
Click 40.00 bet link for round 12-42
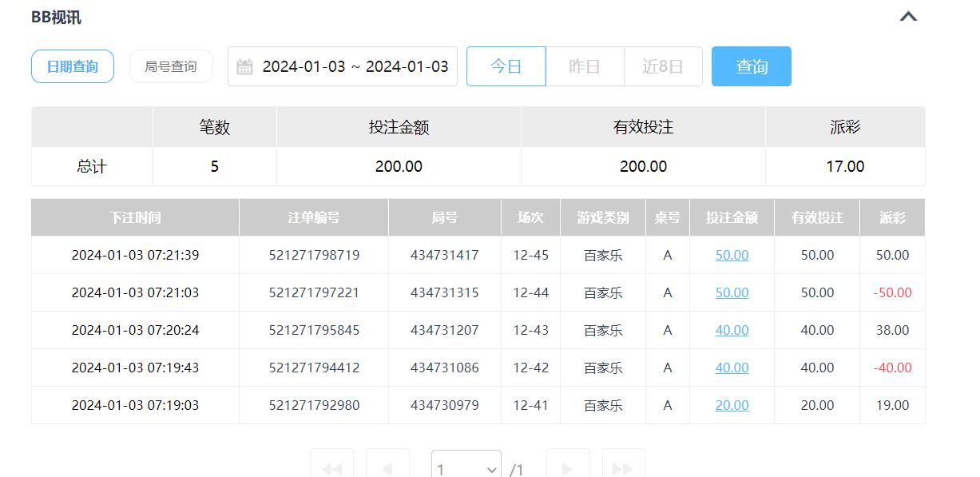click(732, 368)
